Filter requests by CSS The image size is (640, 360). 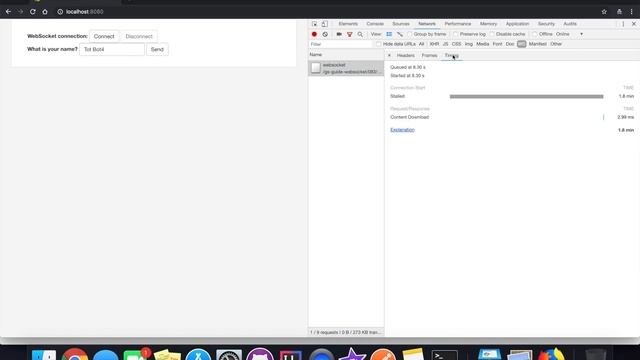click(456, 44)
